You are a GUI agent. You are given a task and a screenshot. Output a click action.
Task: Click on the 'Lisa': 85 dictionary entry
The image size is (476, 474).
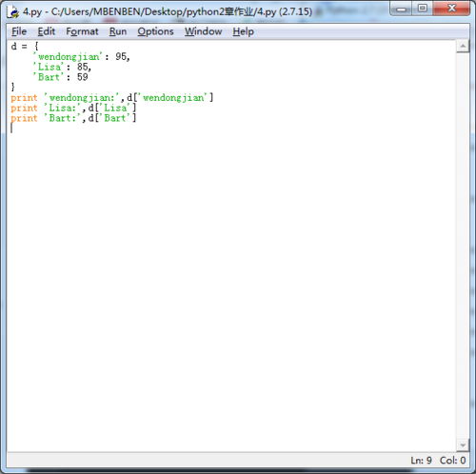tap(62, 67)
